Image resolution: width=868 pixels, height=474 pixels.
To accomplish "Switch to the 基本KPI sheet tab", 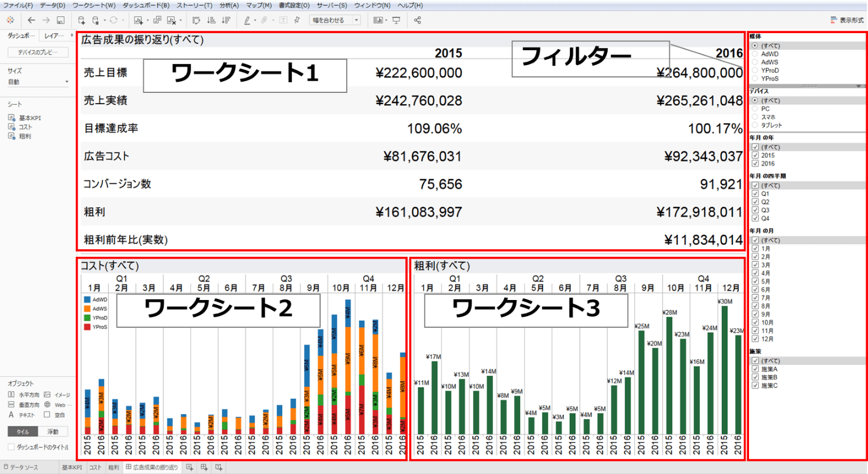I will point(72,467).
